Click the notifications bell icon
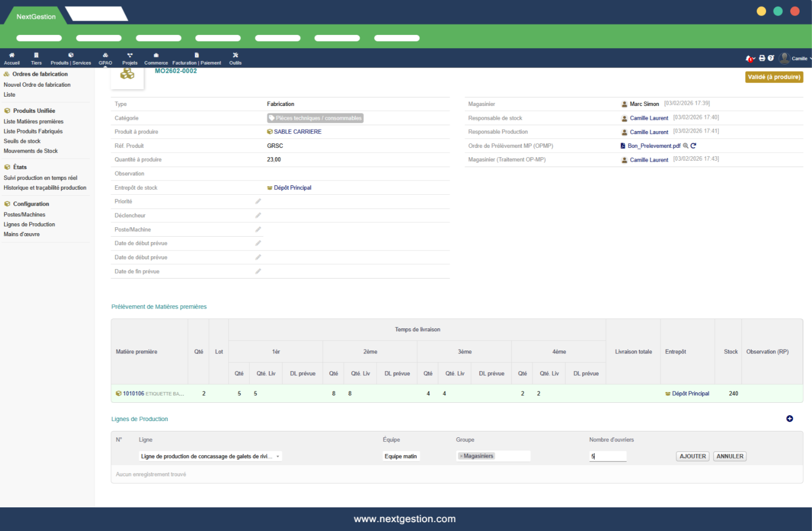 (x=749, y=59)
